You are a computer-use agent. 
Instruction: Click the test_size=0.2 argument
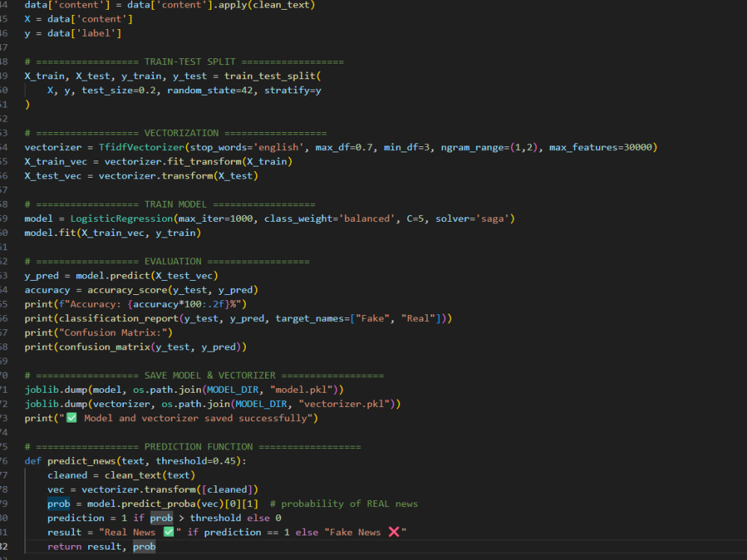point(119,90)
